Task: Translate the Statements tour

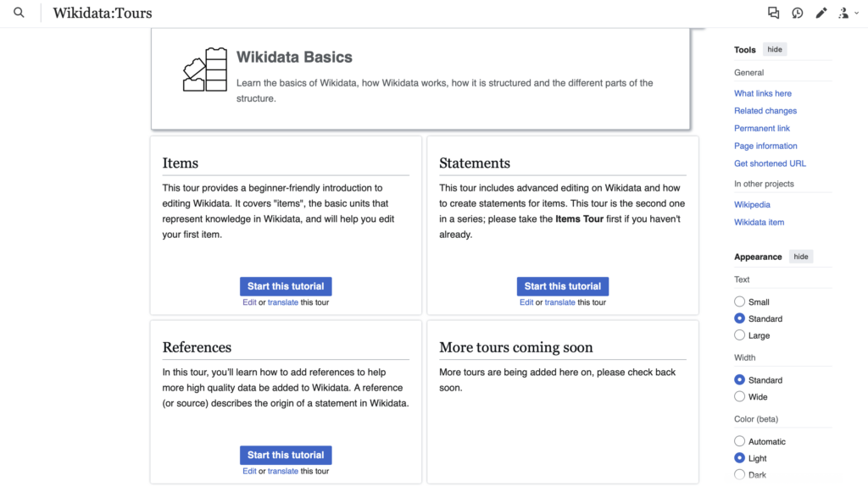Action: coord(559,302)
